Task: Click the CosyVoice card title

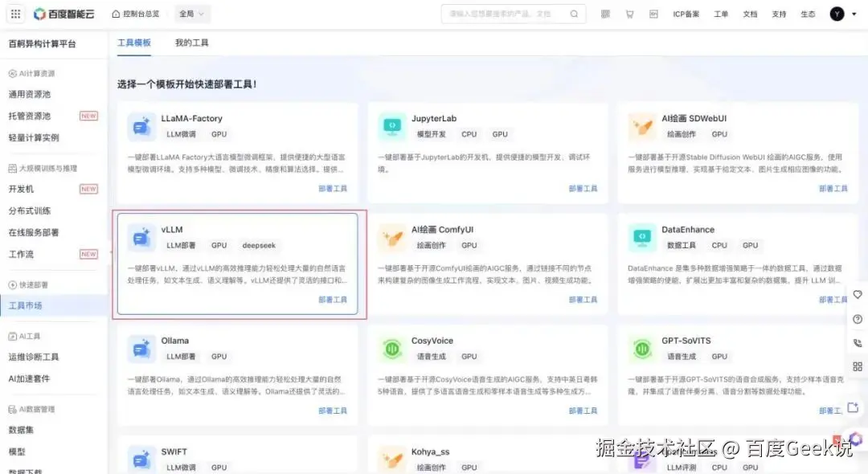Action: 432,341
